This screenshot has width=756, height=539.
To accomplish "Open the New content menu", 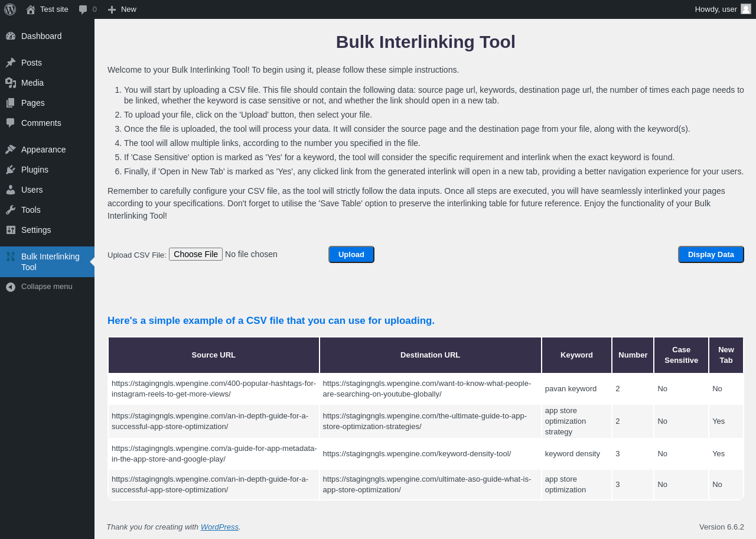I will coord(122,9).
